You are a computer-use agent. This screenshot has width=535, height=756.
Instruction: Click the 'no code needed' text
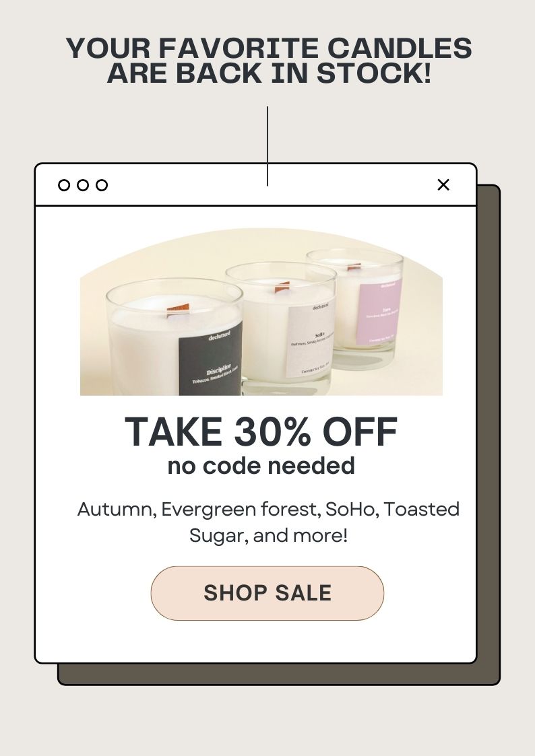click(261, 466)
